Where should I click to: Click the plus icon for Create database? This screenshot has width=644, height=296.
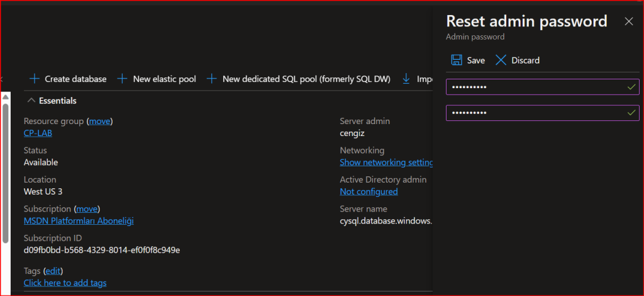point(35,79)
